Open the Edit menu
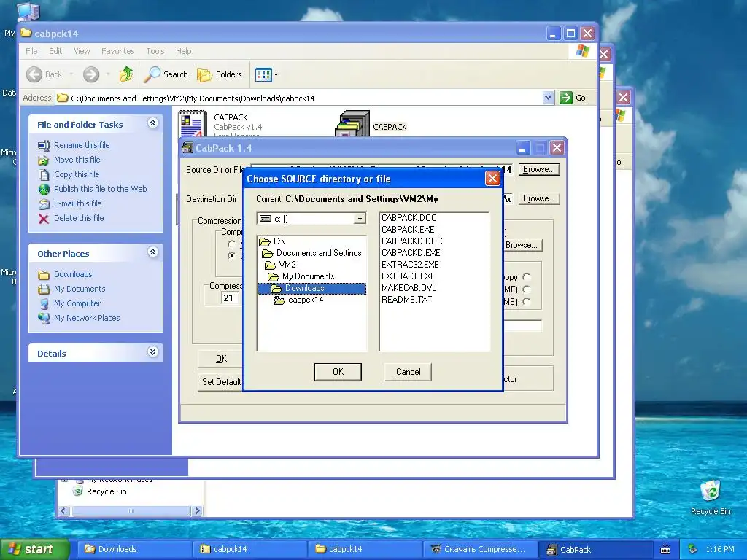 [x=55, y=51]
